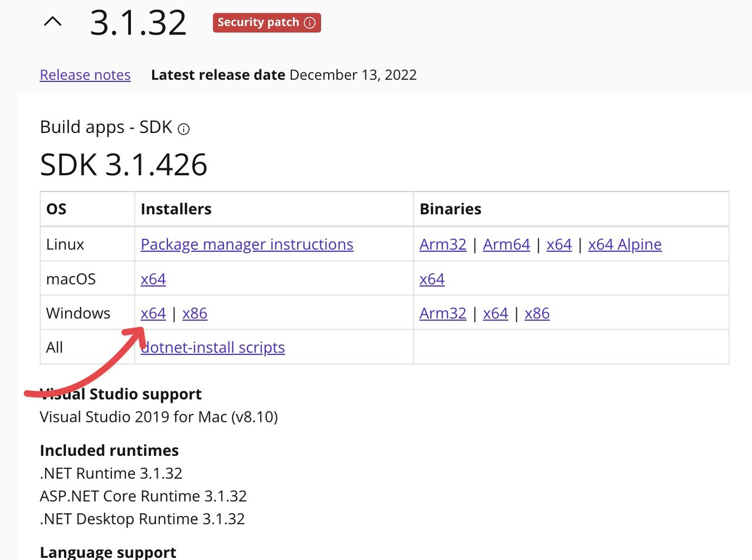Click the info icon beside Build apps - SDK
Viewport: 752px width, 560px height.
183,129
